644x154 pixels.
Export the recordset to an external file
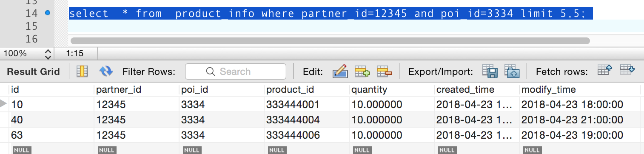click(x=490, y=71)
